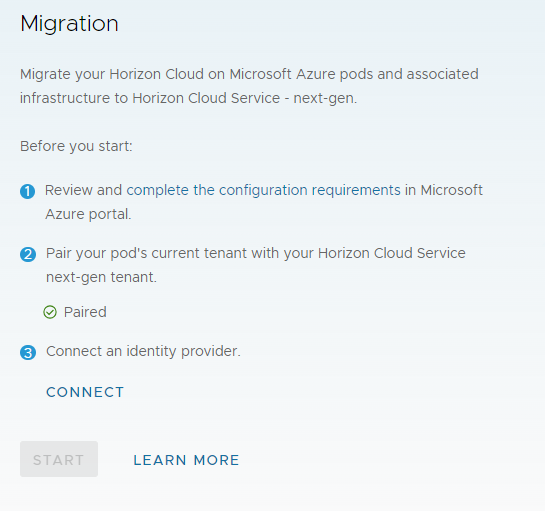Click the 'Azure portal.' text

point(88,214)
